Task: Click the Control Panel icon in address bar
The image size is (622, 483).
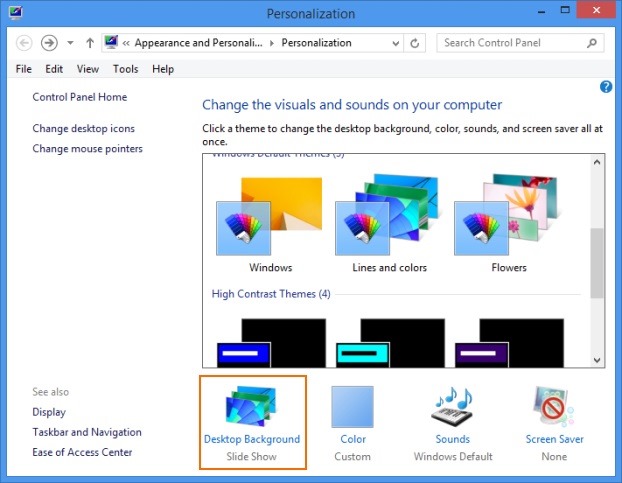Action: 111,42
